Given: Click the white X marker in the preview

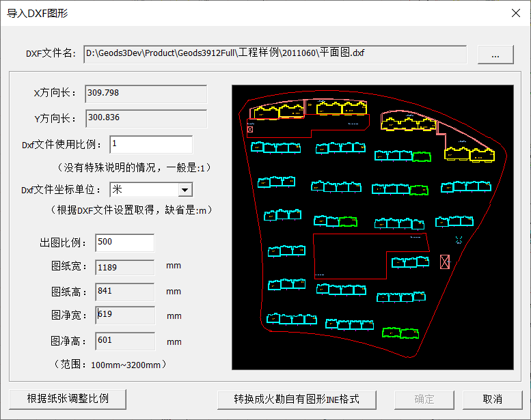Looking at the screenshot, I should (x=459, y=240).
